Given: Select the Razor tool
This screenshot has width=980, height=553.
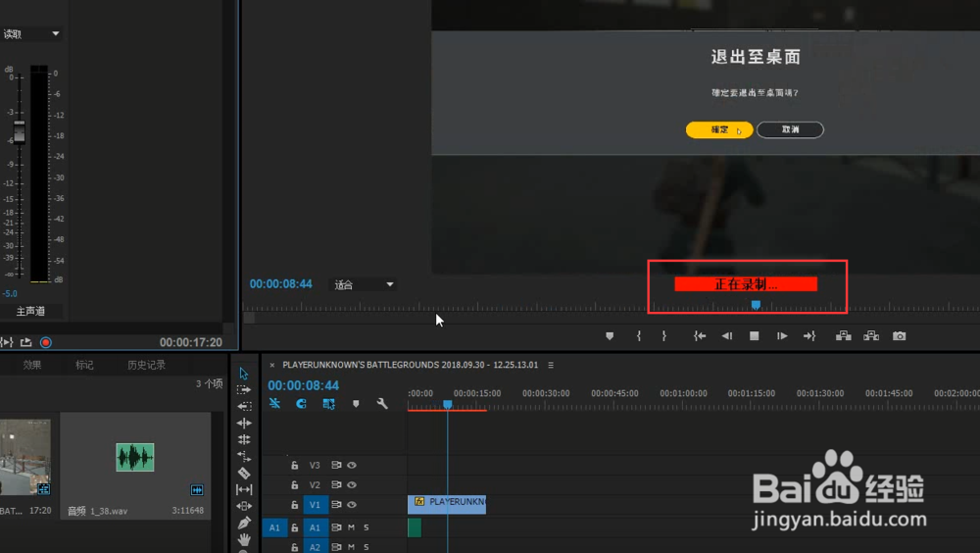Looking at the screenshot, I should coord(244,473).
